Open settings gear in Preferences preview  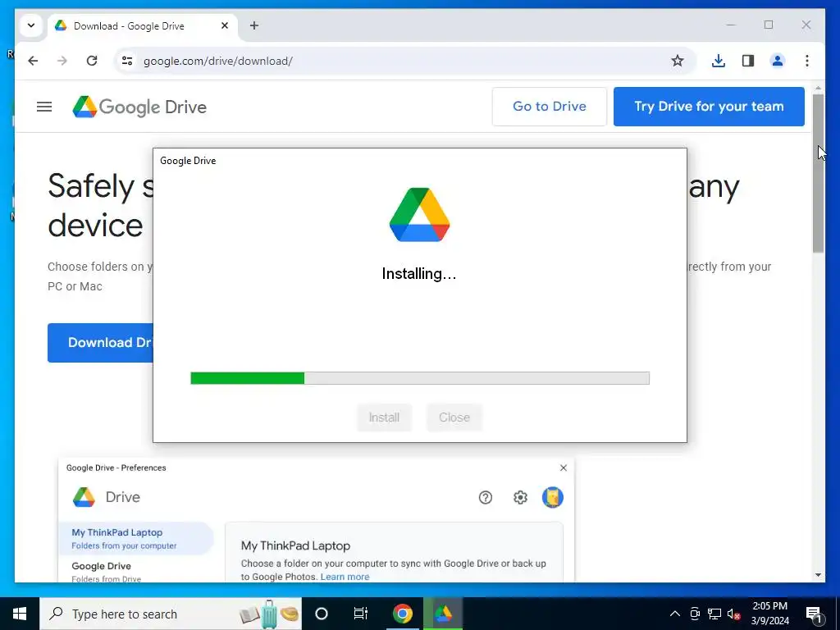click(520, 498)
